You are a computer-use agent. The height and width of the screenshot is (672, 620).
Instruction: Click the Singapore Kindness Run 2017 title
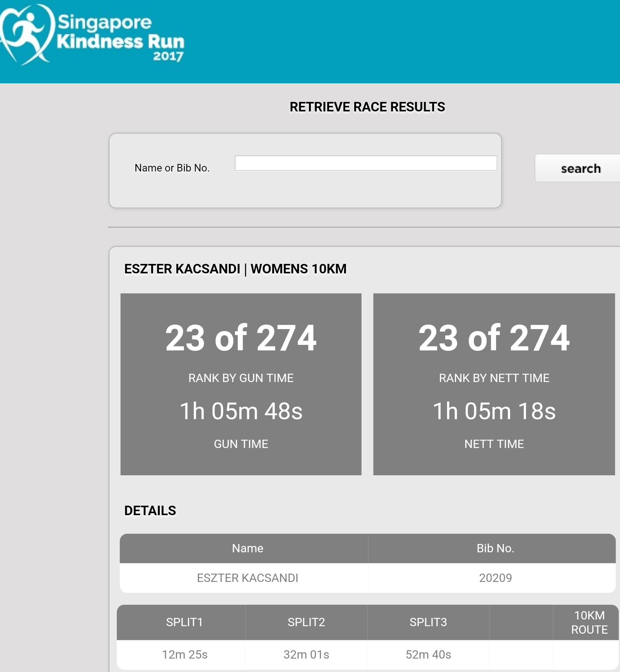point(120,38)
